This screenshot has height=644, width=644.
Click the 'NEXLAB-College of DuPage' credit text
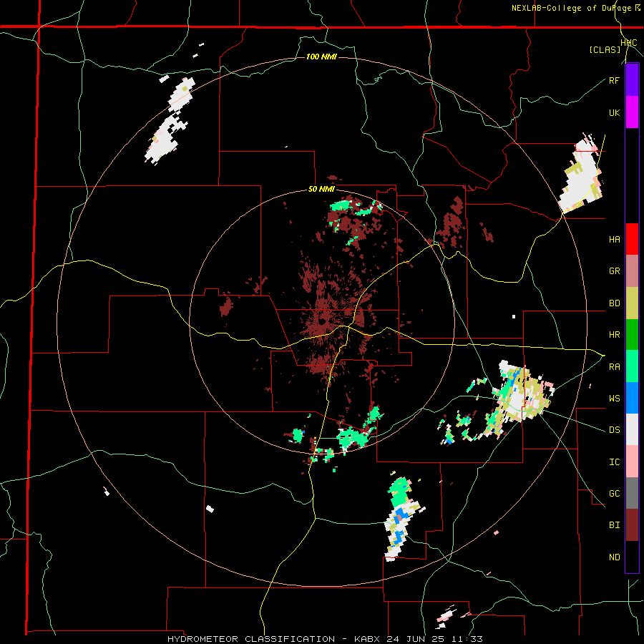click(x=573, y=8)
